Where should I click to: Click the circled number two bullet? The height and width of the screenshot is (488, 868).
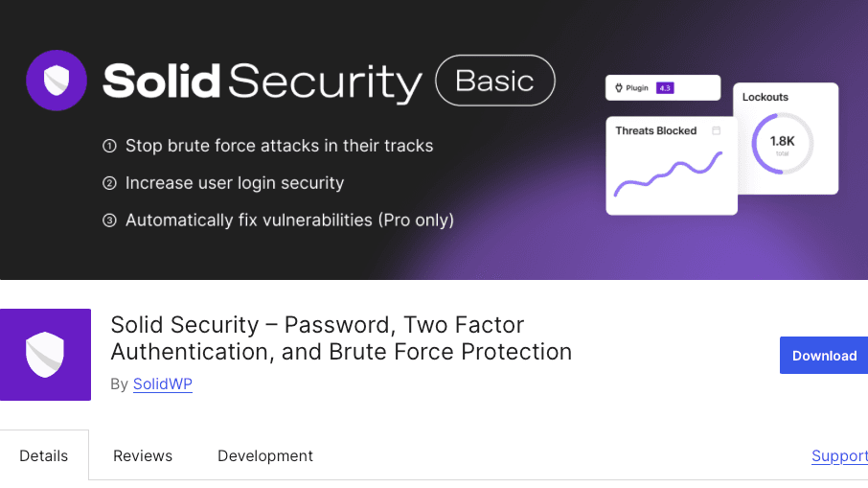click(109, 183)
